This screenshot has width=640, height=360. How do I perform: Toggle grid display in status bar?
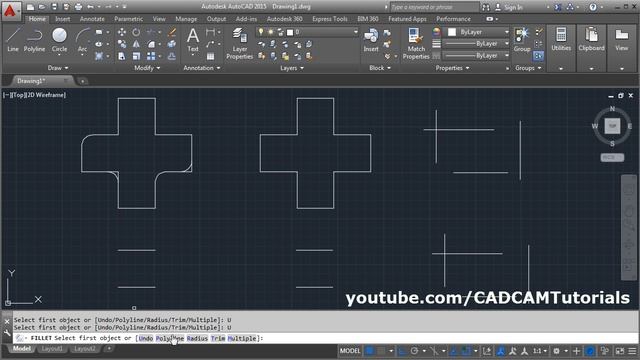pyautogui.click(x=369, y=351)
